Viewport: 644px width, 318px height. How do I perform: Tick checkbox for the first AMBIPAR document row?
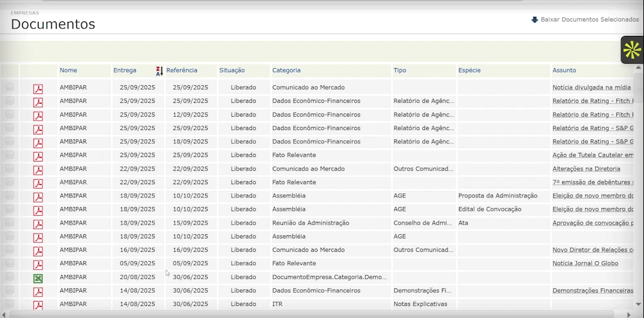tap(9, 87)
